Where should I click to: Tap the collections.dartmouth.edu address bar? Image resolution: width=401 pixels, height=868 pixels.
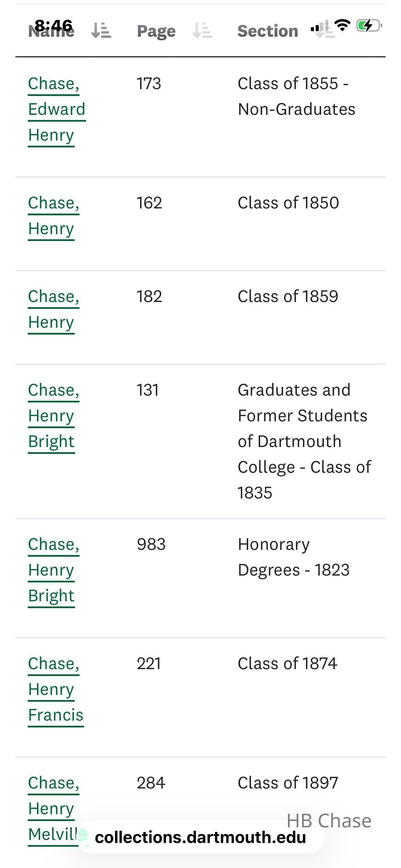coord(200,837)
